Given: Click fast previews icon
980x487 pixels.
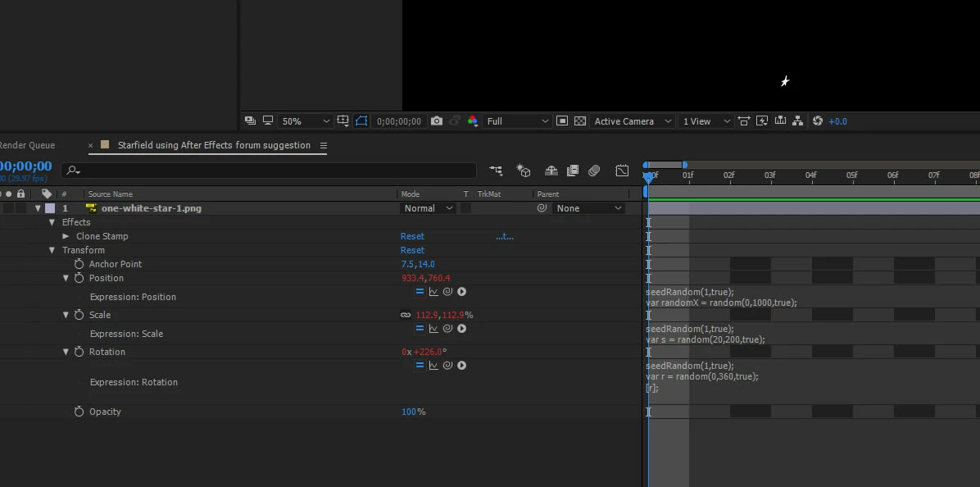Looking at the screenshot, I should 762,121.
